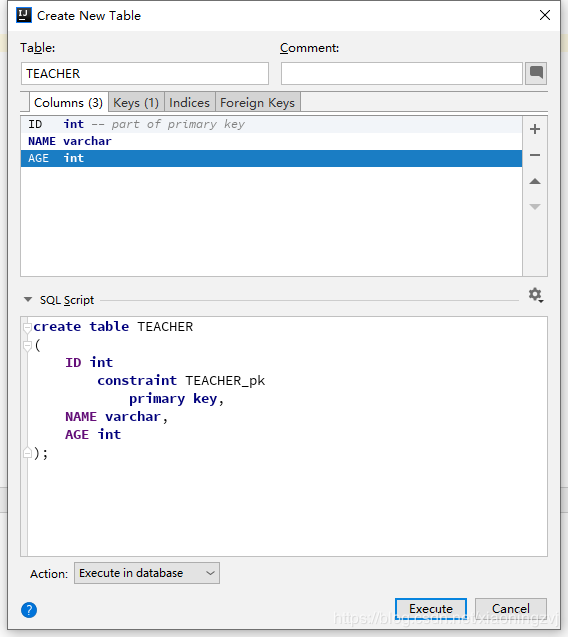Fold the create table code block

pos(27,327)
